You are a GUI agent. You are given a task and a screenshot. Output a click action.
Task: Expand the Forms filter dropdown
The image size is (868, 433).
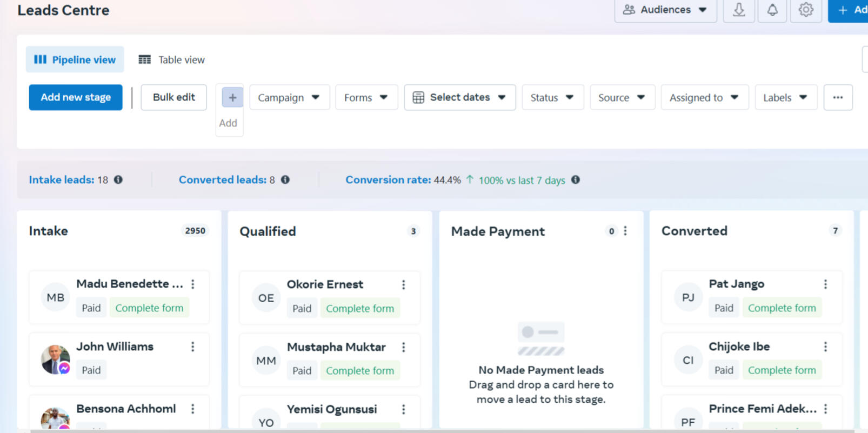click(366, 97)
